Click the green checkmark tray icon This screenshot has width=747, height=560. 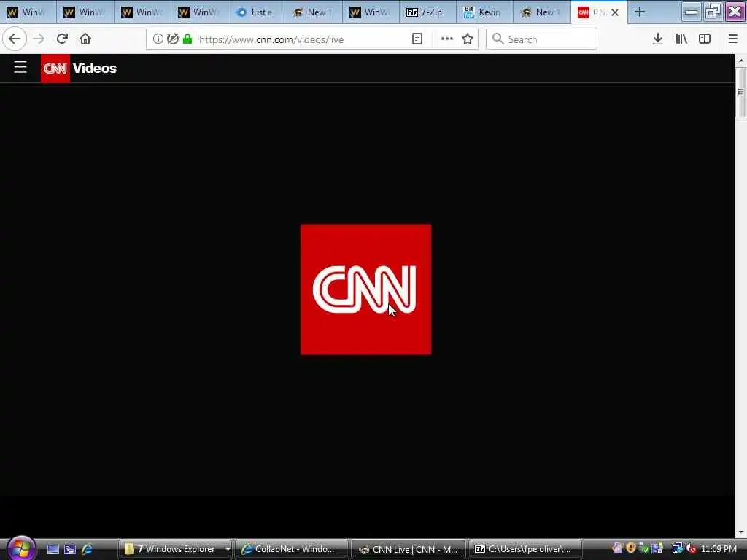[643, 548]
